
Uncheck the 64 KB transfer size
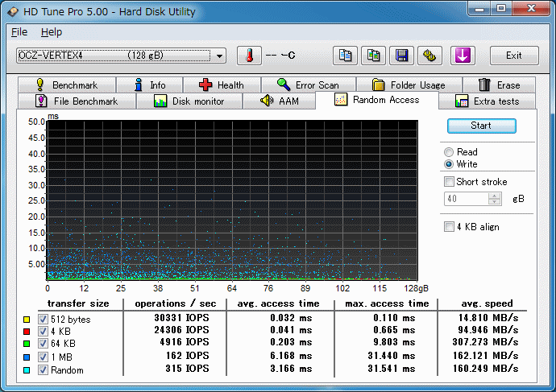(43, 343)
